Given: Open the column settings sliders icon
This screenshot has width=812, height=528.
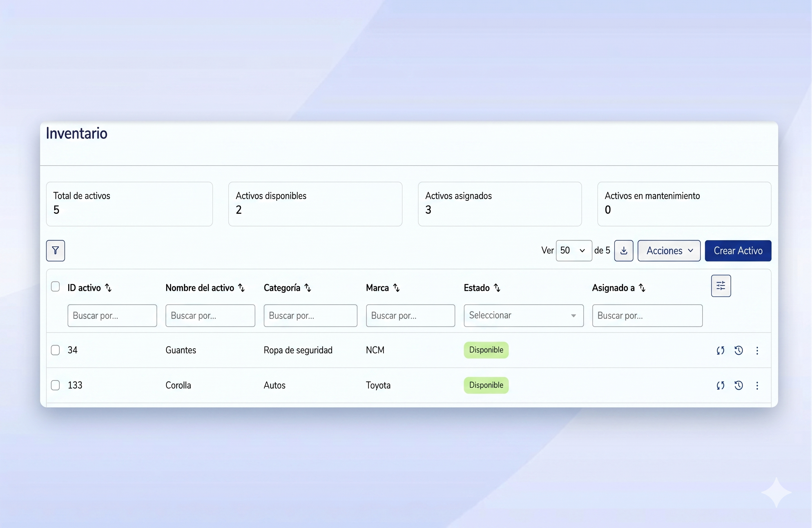Looking at the screenshot, I should click(721, 286).
